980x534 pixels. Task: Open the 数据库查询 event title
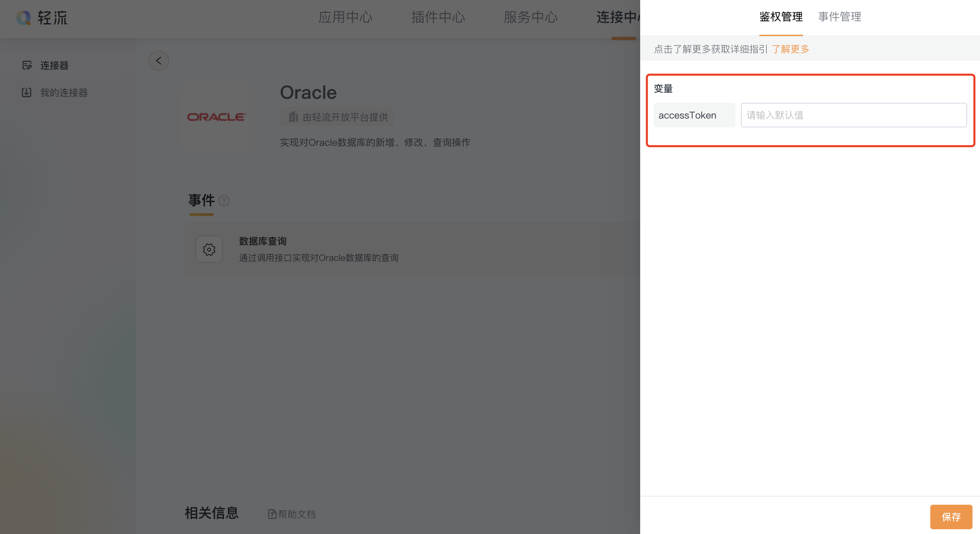263,241
